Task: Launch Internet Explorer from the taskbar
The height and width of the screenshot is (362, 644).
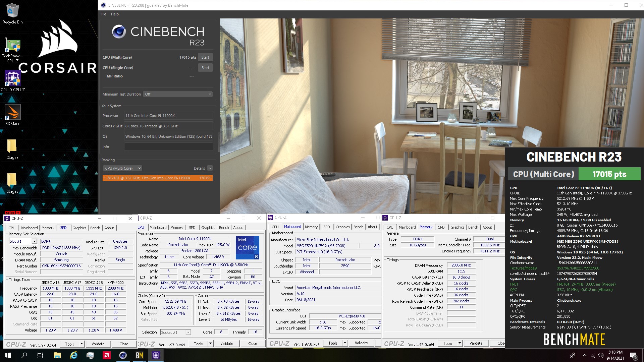Action: [x=73, y=355]
